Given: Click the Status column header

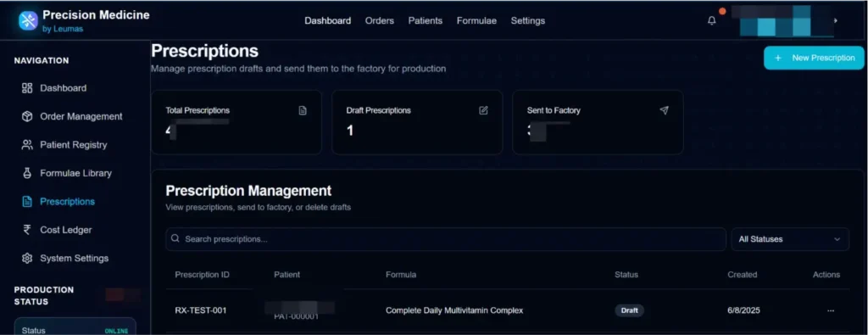Looking at the screenshot, I should click(626, 275).
